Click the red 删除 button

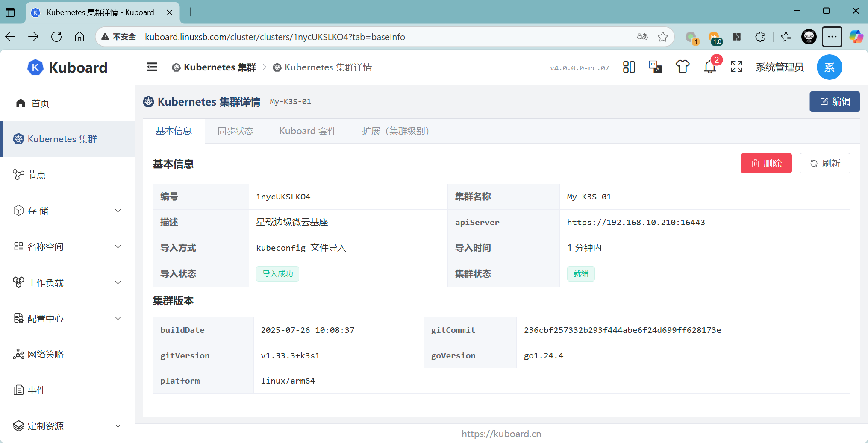(x=766, y=164)
